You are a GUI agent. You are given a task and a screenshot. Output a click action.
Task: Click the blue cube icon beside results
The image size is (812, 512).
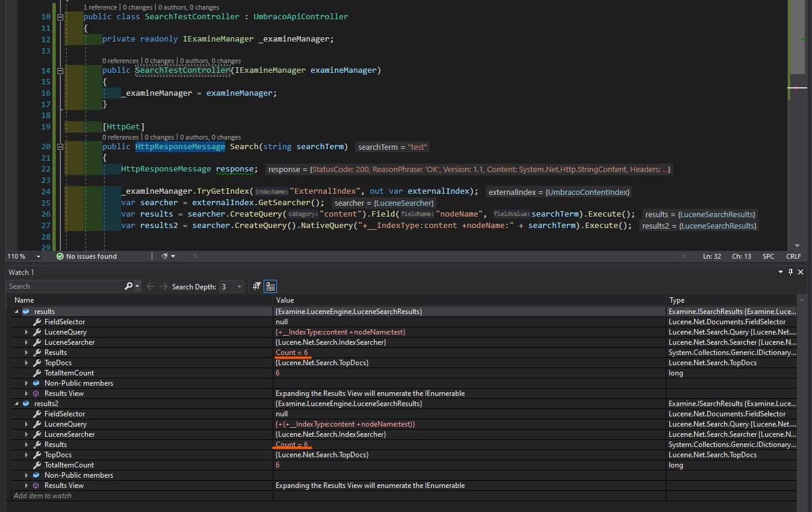[x=26, y=312]
